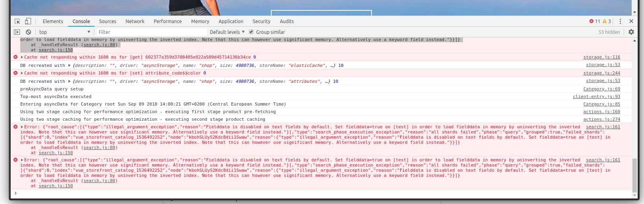Show the console sidebar icon
Viewport: 644px width, 204px height.
tap(17, 32)
